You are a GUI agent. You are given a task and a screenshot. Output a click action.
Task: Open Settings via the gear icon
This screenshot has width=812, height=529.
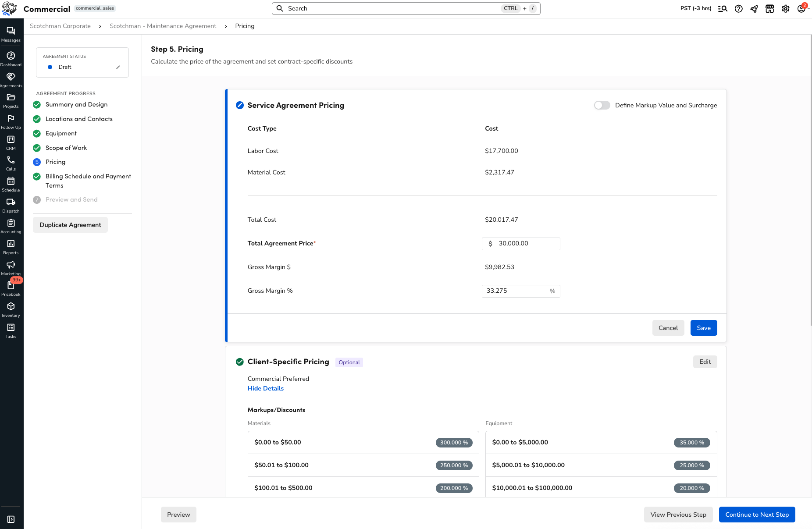click(786, 8)
